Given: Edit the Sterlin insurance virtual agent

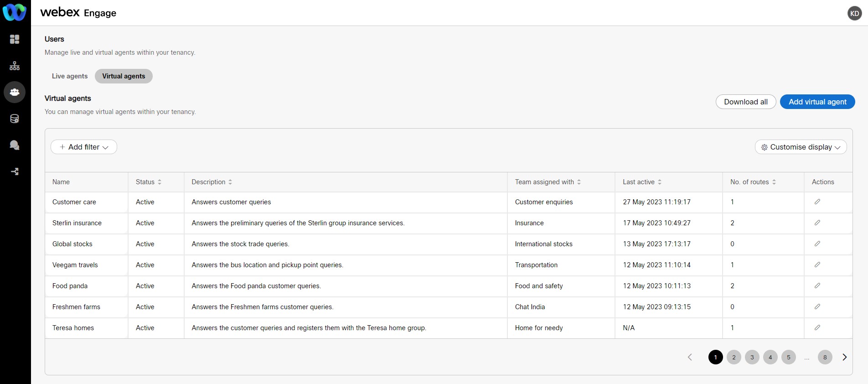Looking at the screenshot, I should (817, 223).
